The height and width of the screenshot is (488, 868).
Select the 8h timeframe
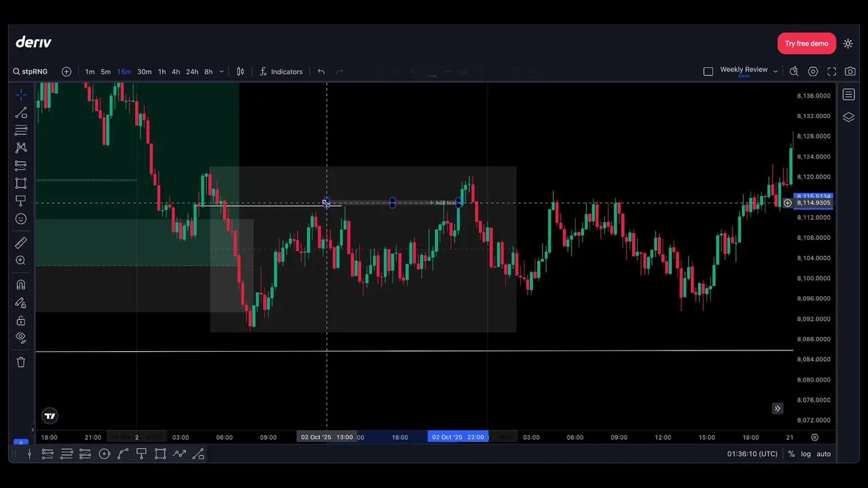click(208, 72)
